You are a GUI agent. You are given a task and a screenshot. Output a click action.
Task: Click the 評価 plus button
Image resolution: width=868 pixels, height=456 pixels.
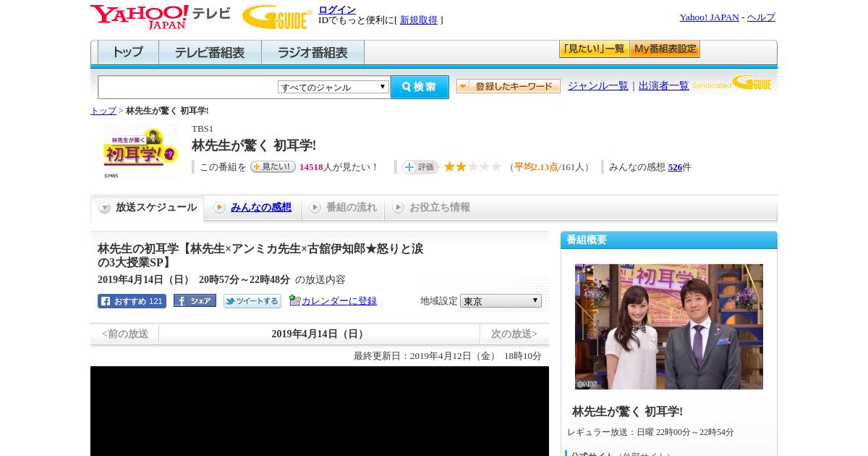420,167
